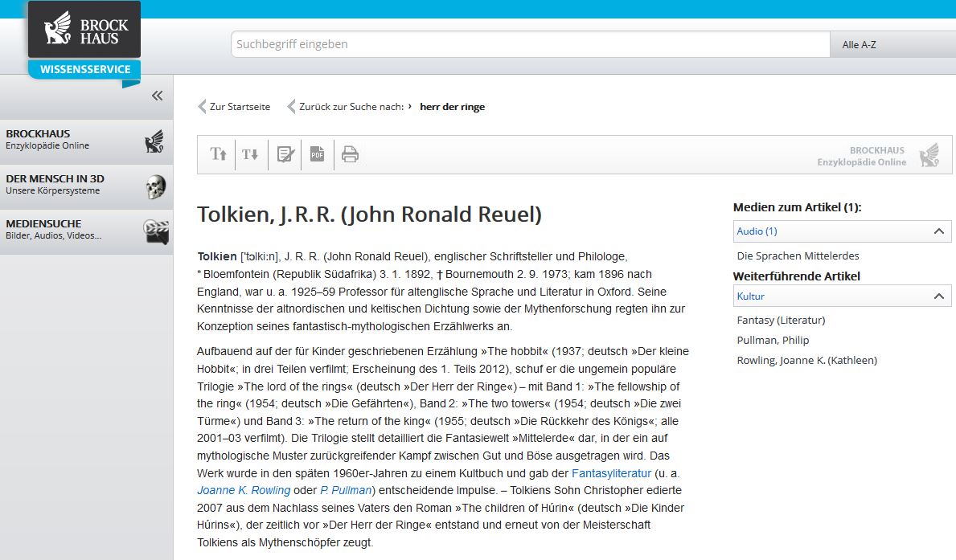Click the skull icon for Der Mensch in 3D
This screenshot has height=560, width=956.
pyautogui.click(x=154, y=187)
